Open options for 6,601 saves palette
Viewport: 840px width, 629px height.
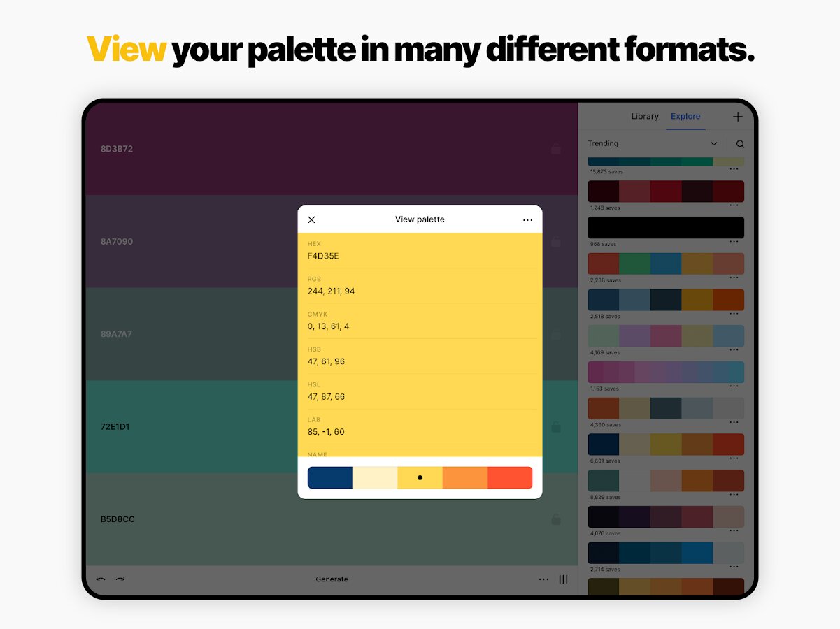click(x=734, y=458)
